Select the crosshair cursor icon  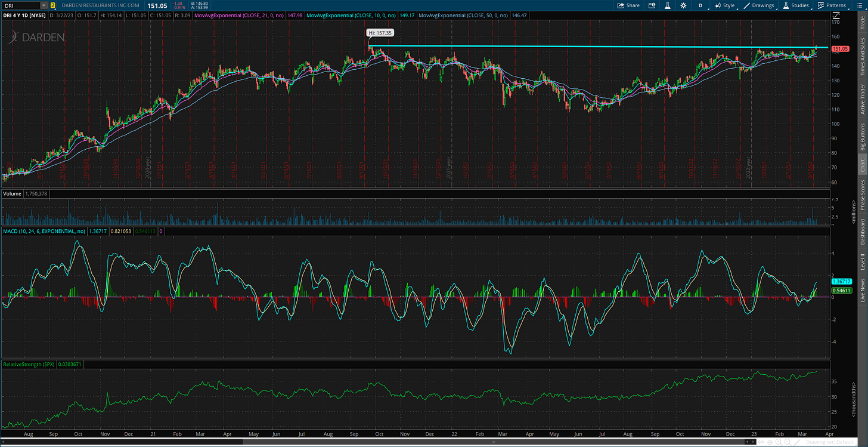(x=769, y=442)
